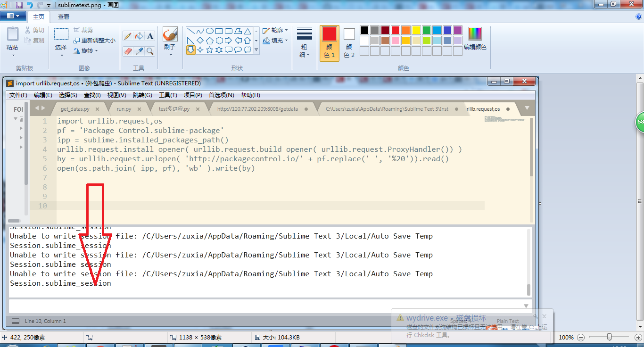Choose the Triangle shape
This screenshot has width=644, height=347.
click(x=248, y=31)
